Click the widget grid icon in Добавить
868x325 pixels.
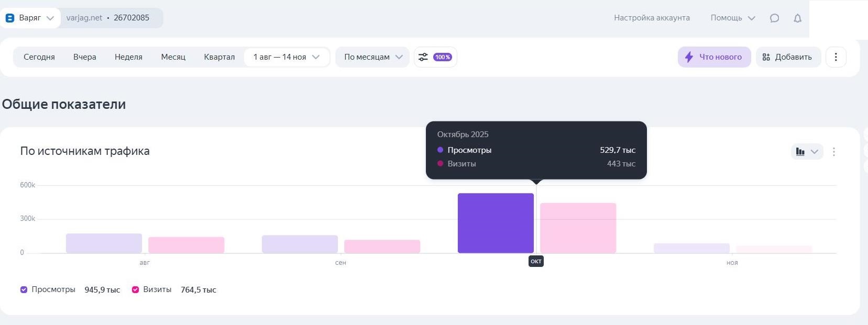tap(766, 57)
